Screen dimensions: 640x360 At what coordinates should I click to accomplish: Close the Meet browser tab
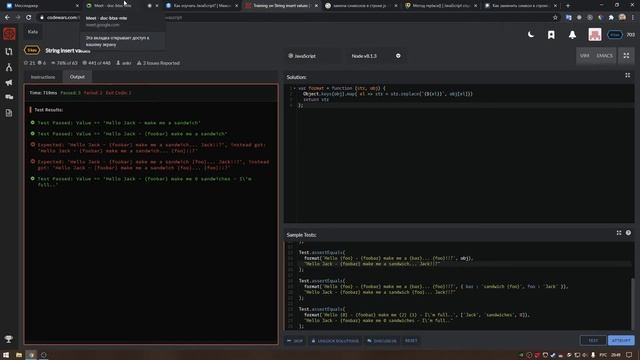pyautogui.click(x=157, y=6)
